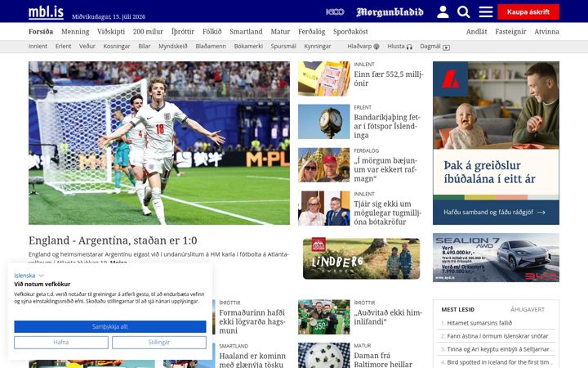The height and width of the screenshot is (368, 588).
Task: Open Kosningar subsection
Action: tap(117, 46)
